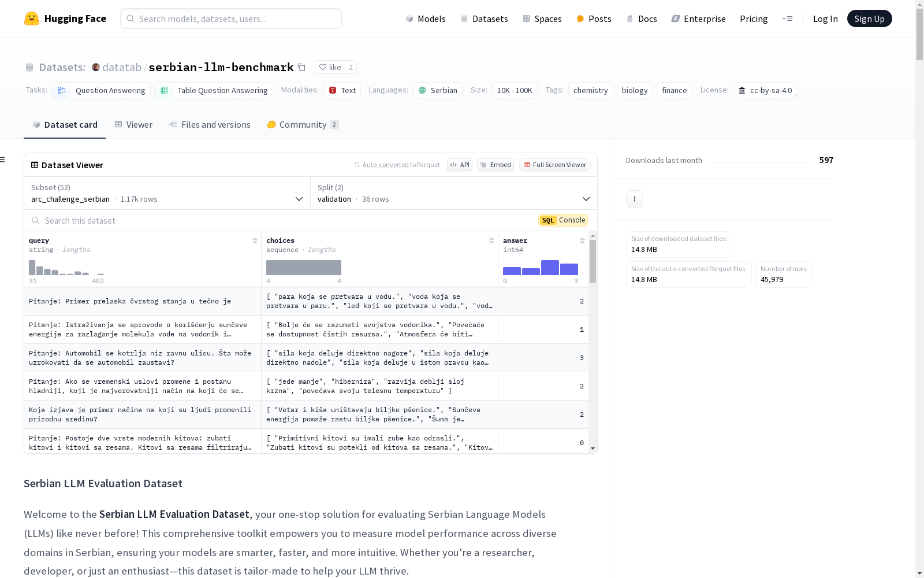
Task: Open the left sidebar toggle icon
Action: 3,160
